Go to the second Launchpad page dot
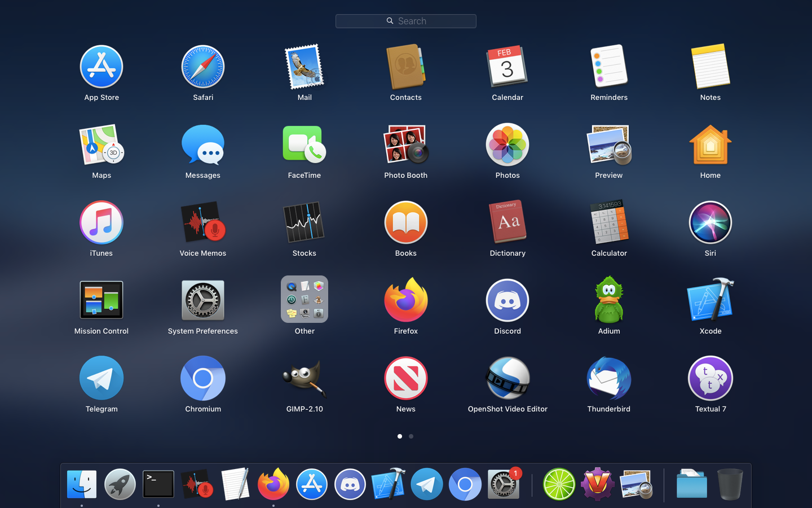 pyautogui.click(x=411, y=436)
